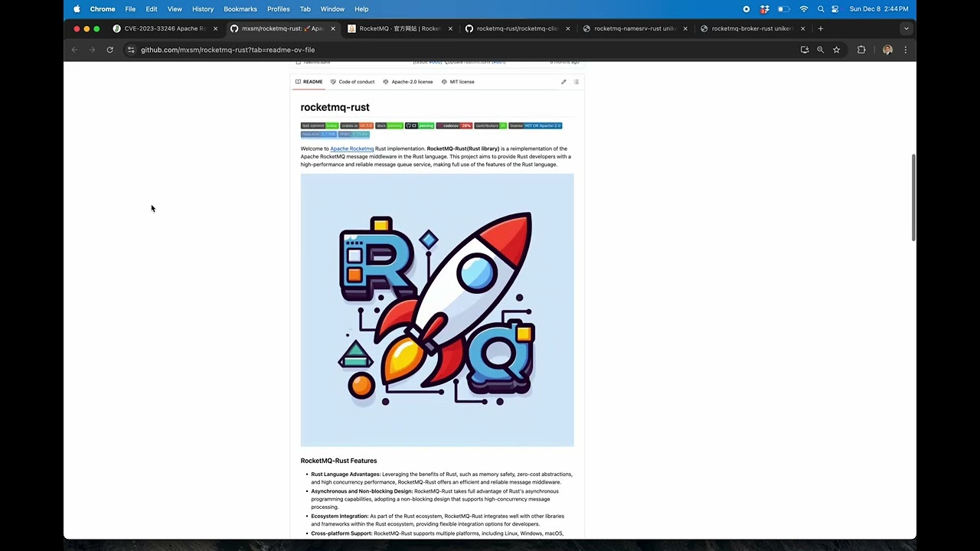Image resolution: width=980 pixels, height=551 pixels.
Task: Open Spotlight search in the menu bar
Action: (821, 9)
